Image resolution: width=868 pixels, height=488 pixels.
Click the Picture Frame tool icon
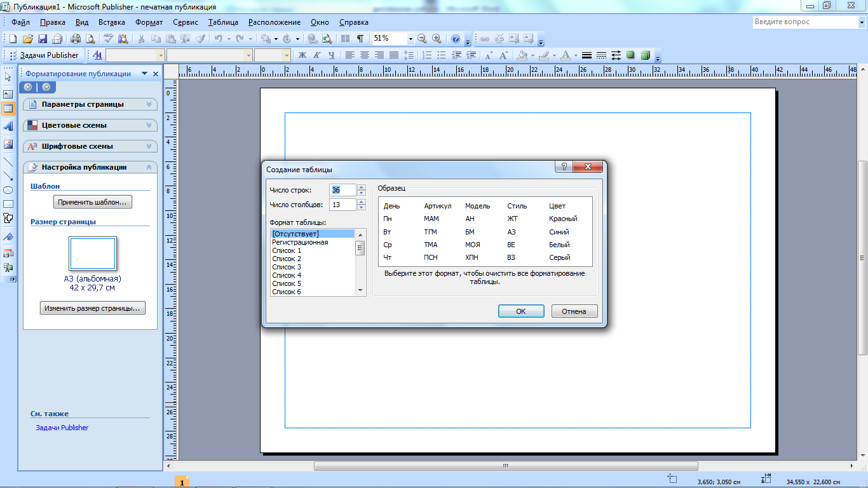point(8,144)
